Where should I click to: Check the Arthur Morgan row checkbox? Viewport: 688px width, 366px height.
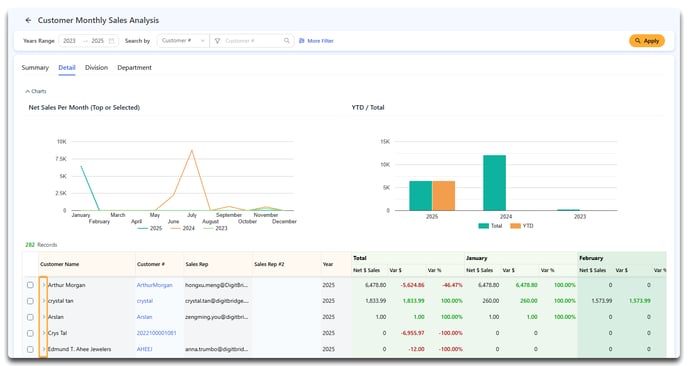[30, 285]
